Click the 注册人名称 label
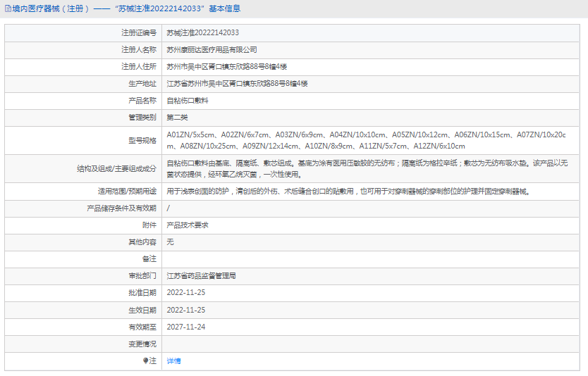588x376 pixels. (139, 50)
